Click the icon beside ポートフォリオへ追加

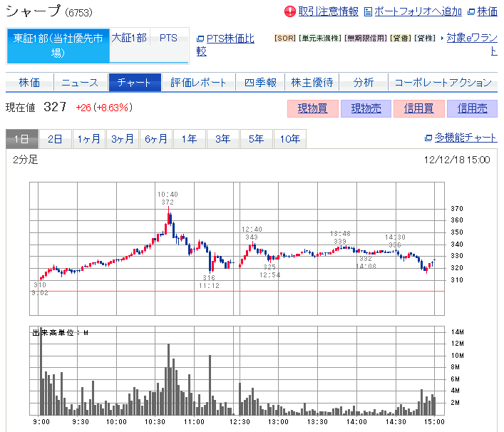click(368, 11)
